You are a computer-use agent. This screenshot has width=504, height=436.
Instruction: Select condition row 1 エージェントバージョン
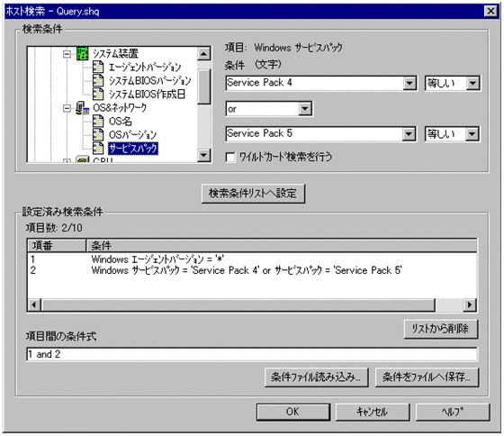pos(252,259)
